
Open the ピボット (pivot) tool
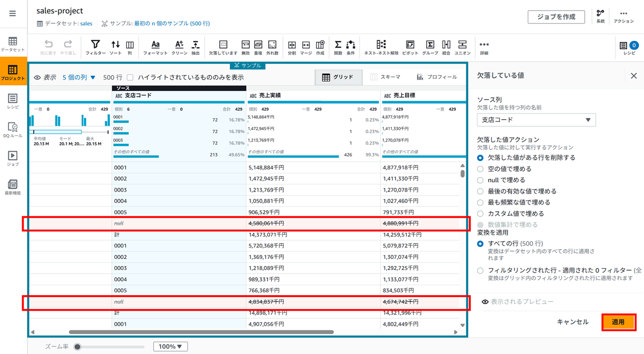410,47
